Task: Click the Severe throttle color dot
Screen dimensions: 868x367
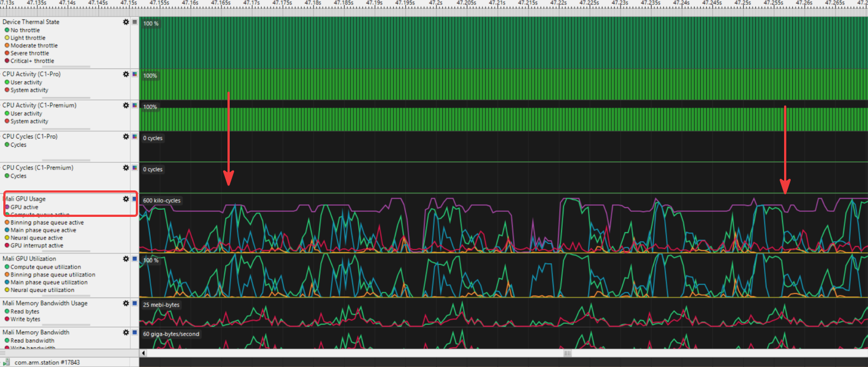Action: point(7,54)
